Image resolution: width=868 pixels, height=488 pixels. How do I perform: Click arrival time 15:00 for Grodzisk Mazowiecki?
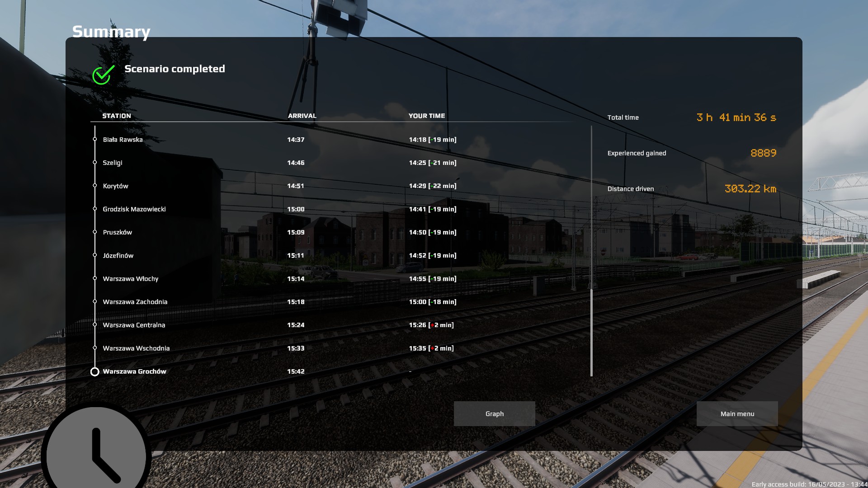point(296,209)
